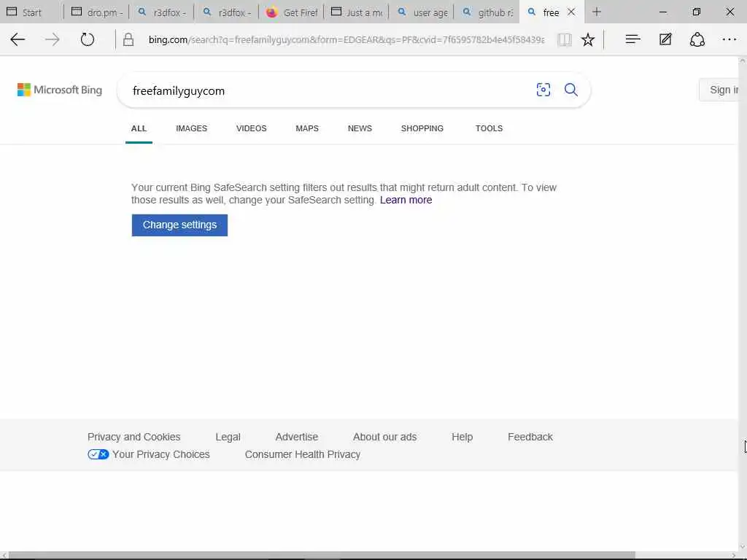Open Your Privacy Choices link
Screen dimensions: 747x560
pos(161,454)
